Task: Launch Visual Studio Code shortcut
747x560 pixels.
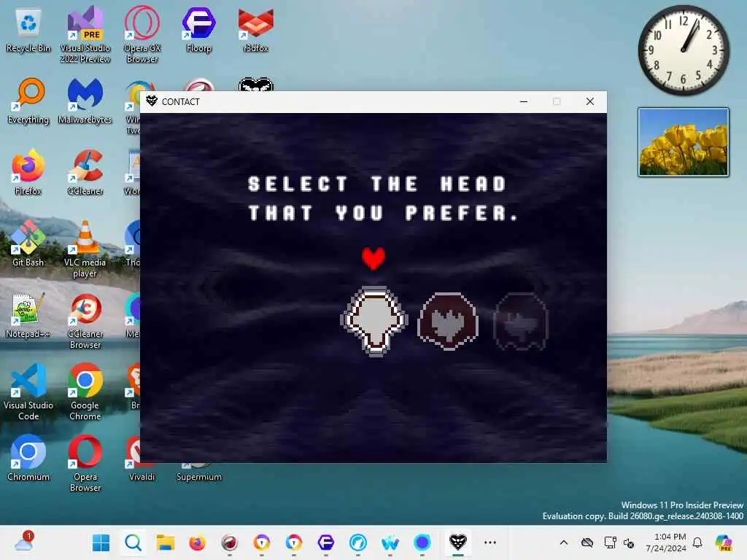Action: pos(28,392)
